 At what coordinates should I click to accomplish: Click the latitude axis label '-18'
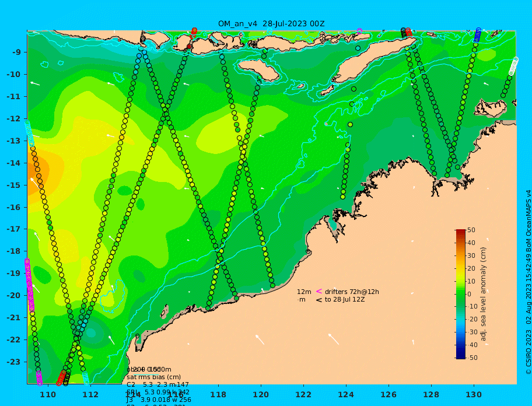pos(14,251)
